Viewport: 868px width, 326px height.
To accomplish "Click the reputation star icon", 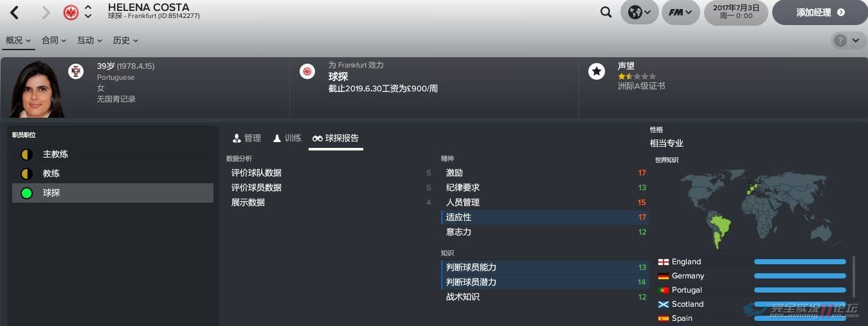I will coord(597,71).
